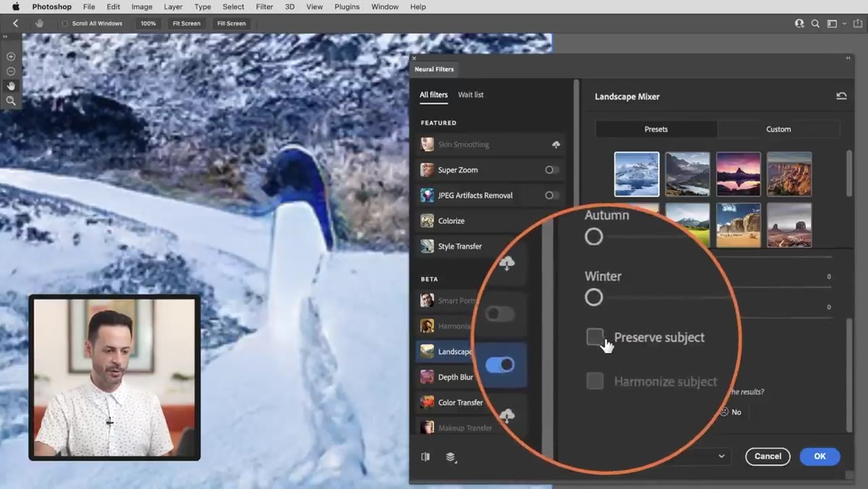The height and width of the screenshot is (489, 868).
Task: Open the File menu
Action: pyautogui.click(x=89, y=7)
